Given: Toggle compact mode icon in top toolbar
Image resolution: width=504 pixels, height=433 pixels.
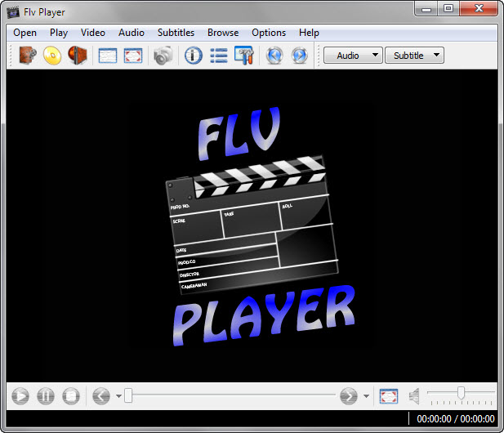Looking at the screenshot, I should [x=108, y=56].
